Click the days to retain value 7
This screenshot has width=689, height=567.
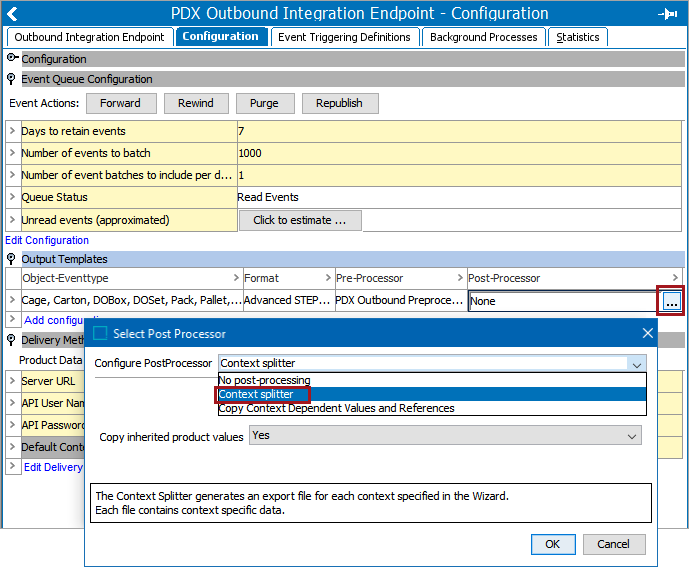click(459, 131)
